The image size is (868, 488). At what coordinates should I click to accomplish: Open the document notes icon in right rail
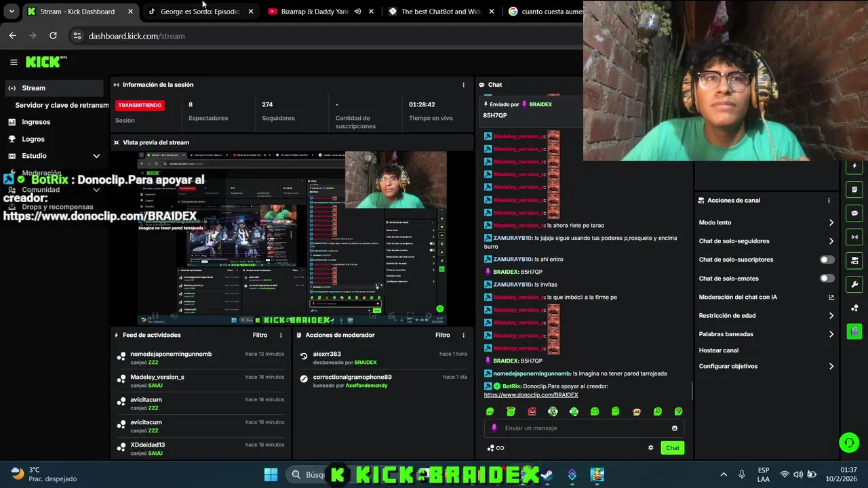coord(854,189)
